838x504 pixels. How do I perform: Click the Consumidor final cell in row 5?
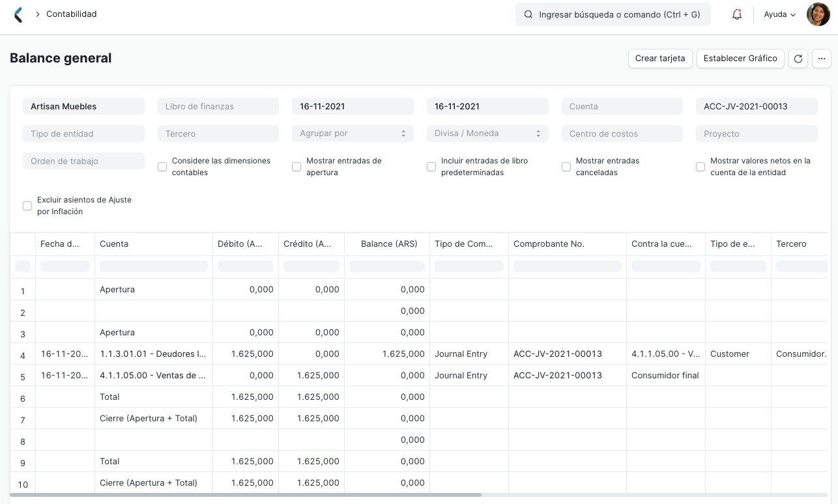(x=665, y=375)
